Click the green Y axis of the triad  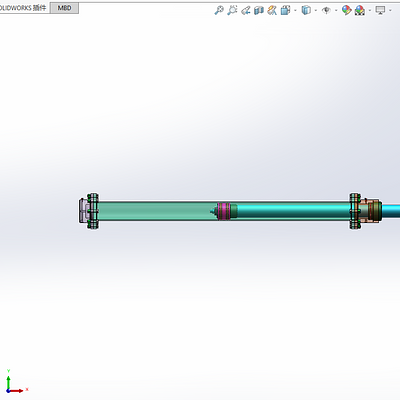tap(8, 382)
